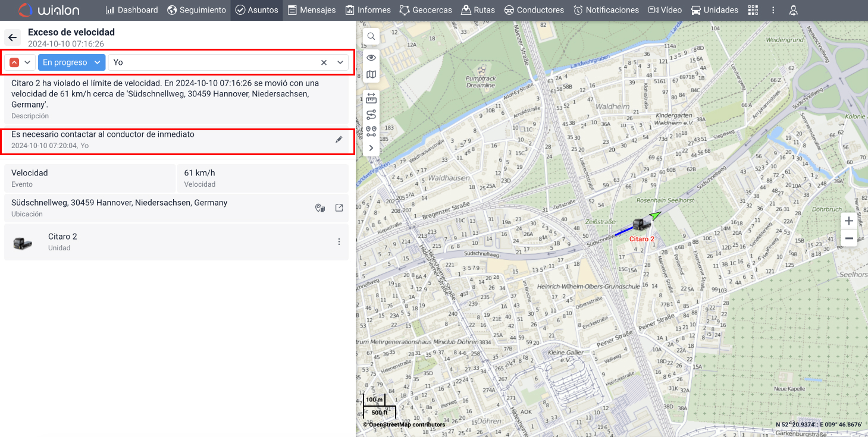The width and height of the screenshot is (868, 437).
Task: Edit the comment using the pencil icon
Action: (339, 139)
